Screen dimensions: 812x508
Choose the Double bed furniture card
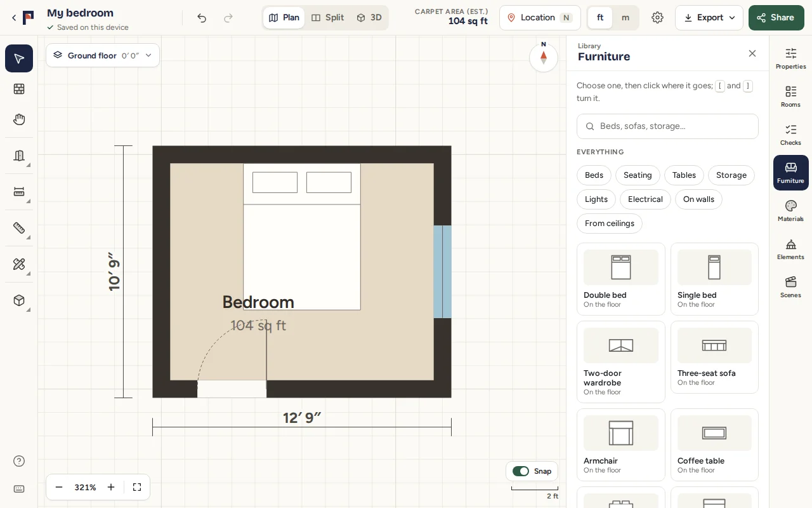tap(621, 279)
